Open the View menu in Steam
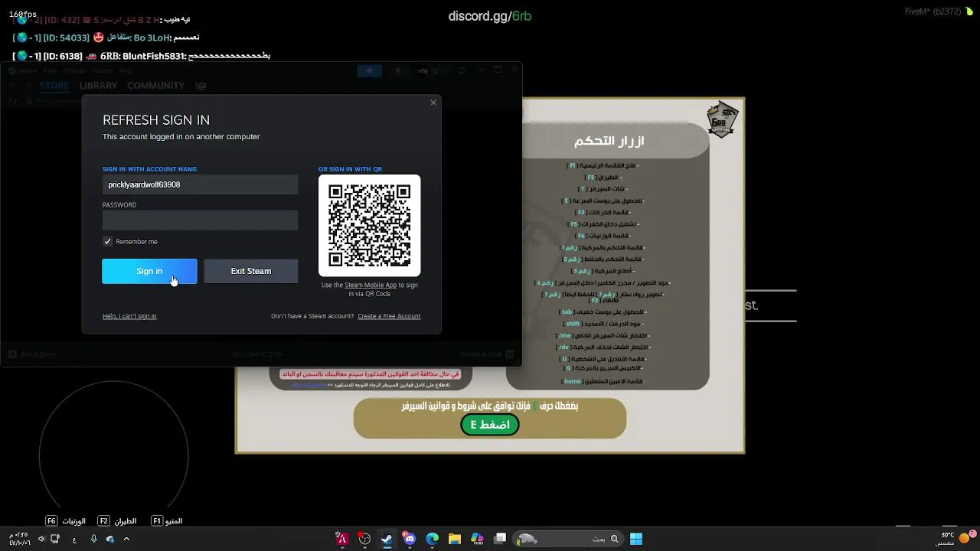 click(x=50, y=70)
